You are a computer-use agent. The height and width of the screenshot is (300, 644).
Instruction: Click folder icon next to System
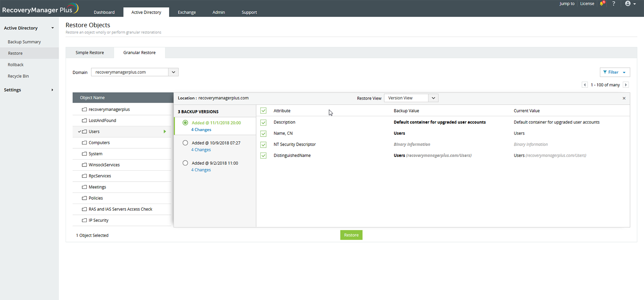tap(84, 154)
